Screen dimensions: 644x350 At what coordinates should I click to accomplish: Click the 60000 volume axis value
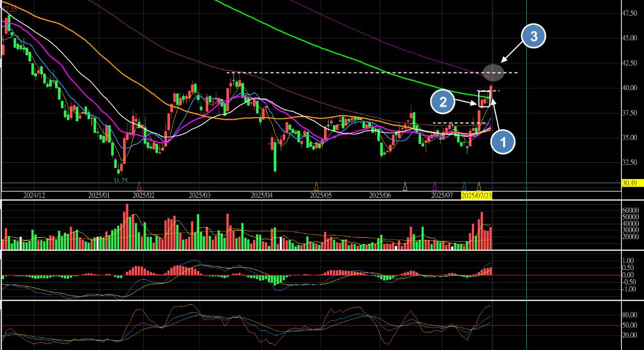[x=630, y=210]
